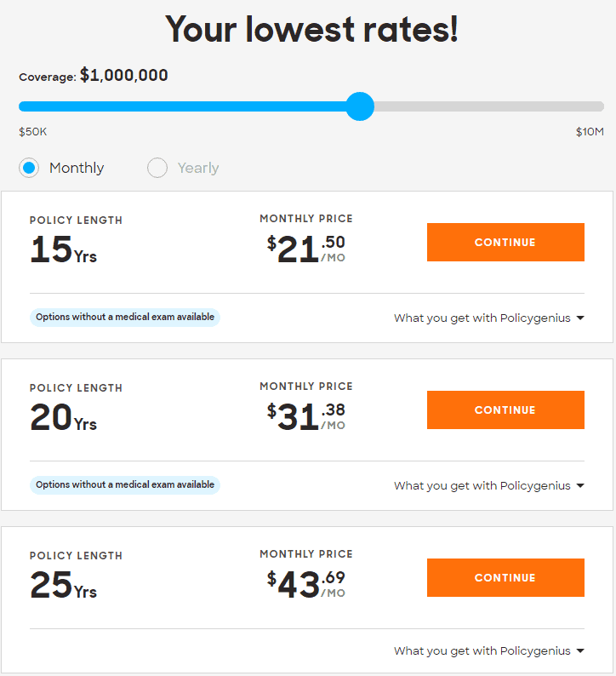
Task: Click dropdown arrow in the 25-year card
Action: (x=580, y=651)
